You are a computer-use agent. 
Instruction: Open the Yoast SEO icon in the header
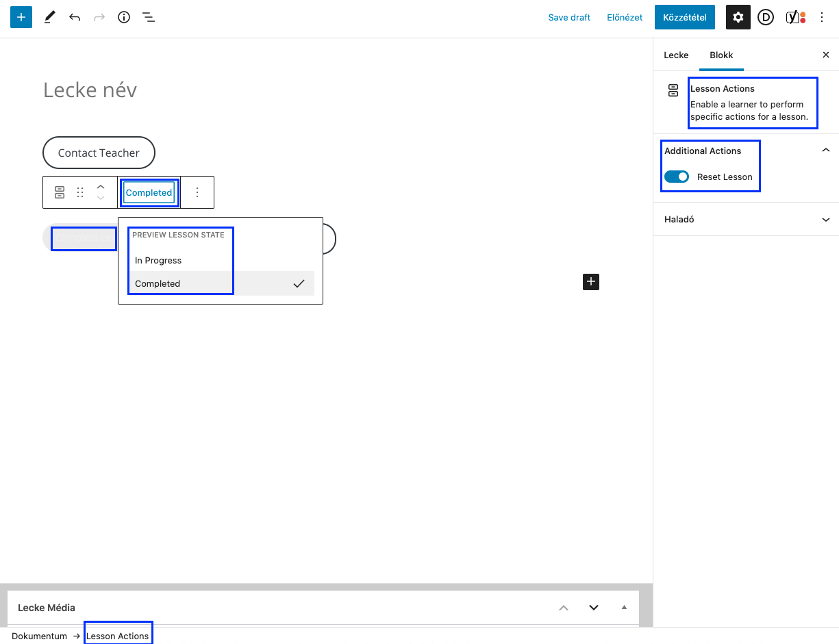(x=794, y=17)
